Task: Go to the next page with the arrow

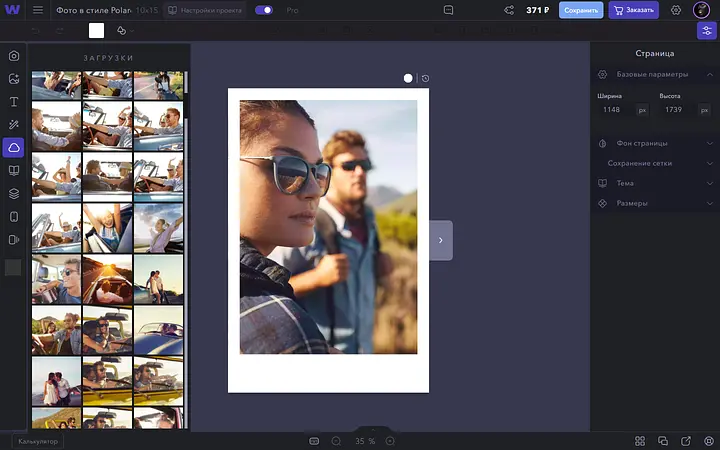Action: (441, 240)
